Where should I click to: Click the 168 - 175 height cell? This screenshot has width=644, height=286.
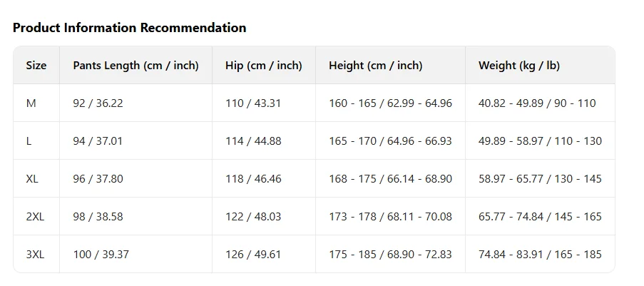(x=390, y=179)
